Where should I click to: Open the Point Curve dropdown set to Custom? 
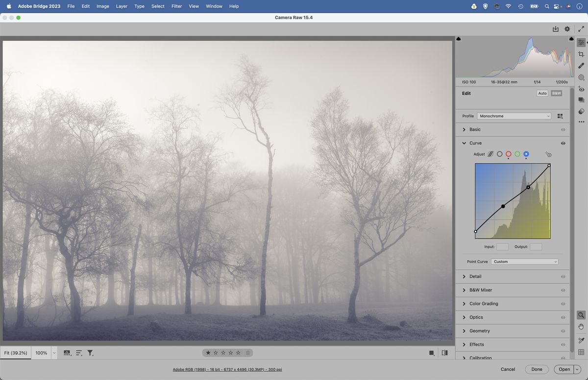(x=524, y=261)
